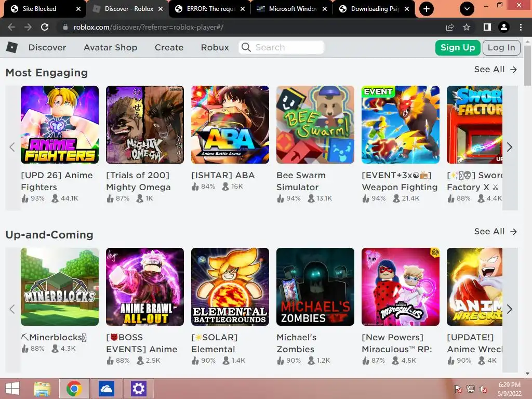Advance Up-and-Coming carousel with right arrow
The width and height of the screenshot is (532, 399).
[510, 309]
